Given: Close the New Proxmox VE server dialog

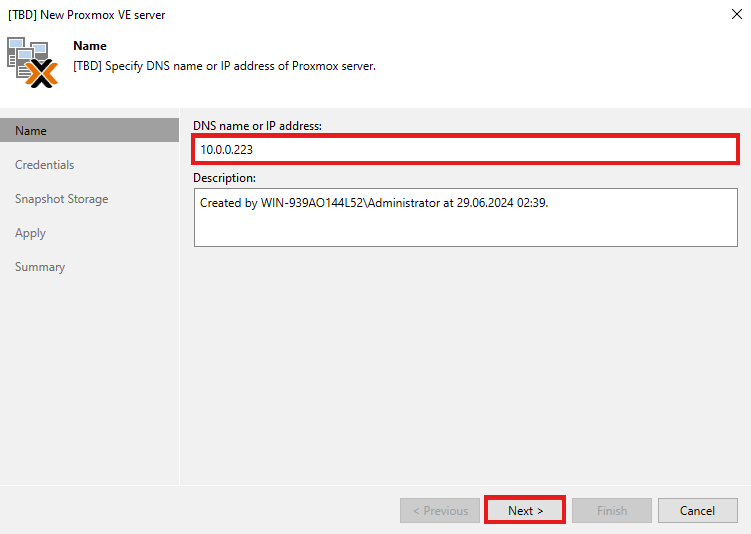Looking at the screenshot, I should click(x=736, y=15).
